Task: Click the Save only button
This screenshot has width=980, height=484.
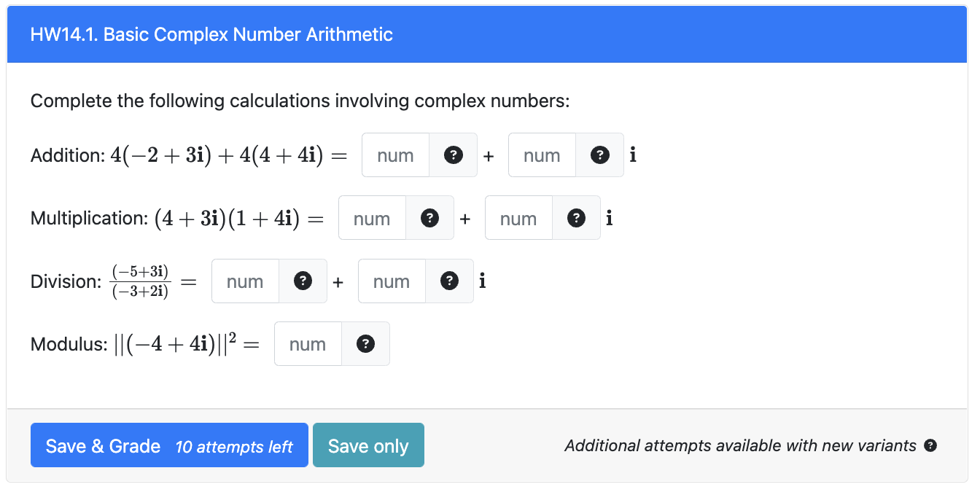Action: (368, 445)
